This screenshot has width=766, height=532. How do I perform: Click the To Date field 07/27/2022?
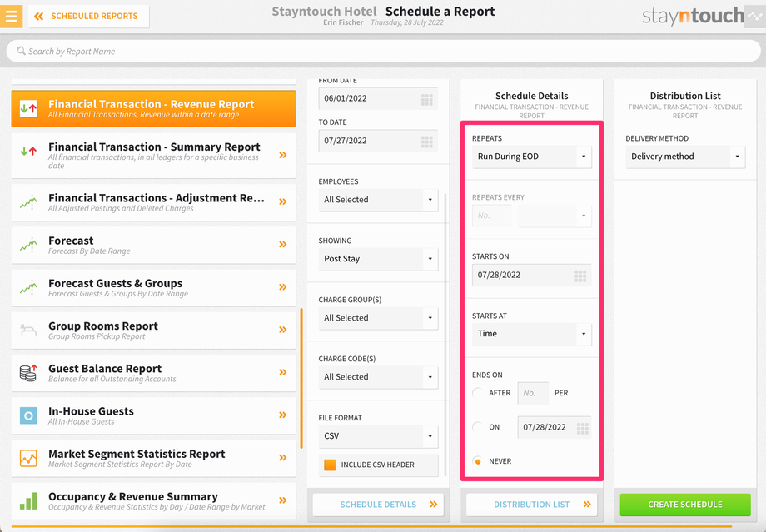tap(378, 141)
